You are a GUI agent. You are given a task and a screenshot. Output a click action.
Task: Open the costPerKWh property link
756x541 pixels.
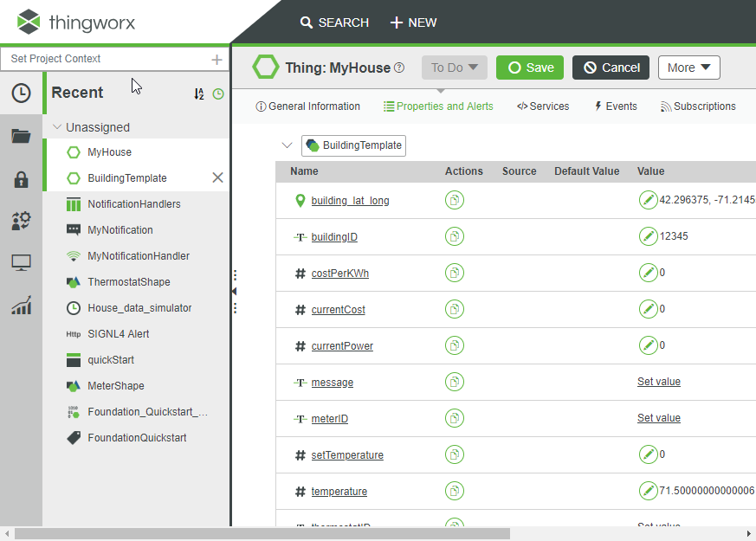(x=340, y=274)
